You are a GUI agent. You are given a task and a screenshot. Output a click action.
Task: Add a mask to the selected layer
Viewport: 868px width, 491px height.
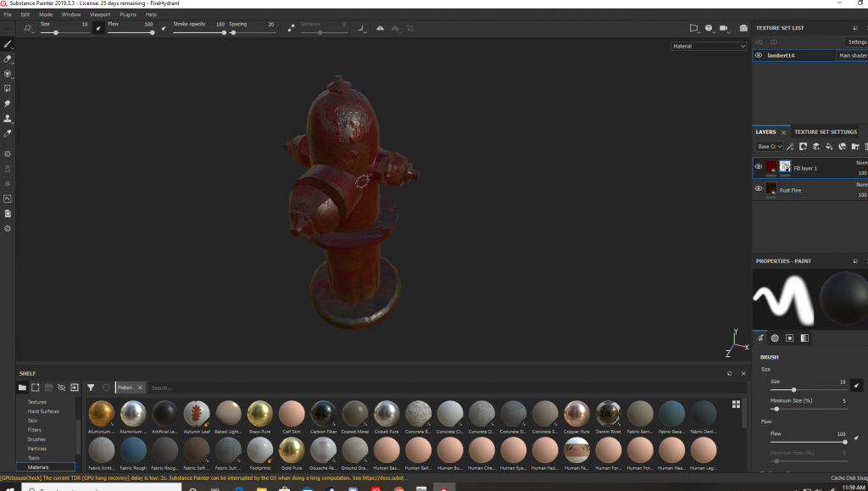coord(804,147)
